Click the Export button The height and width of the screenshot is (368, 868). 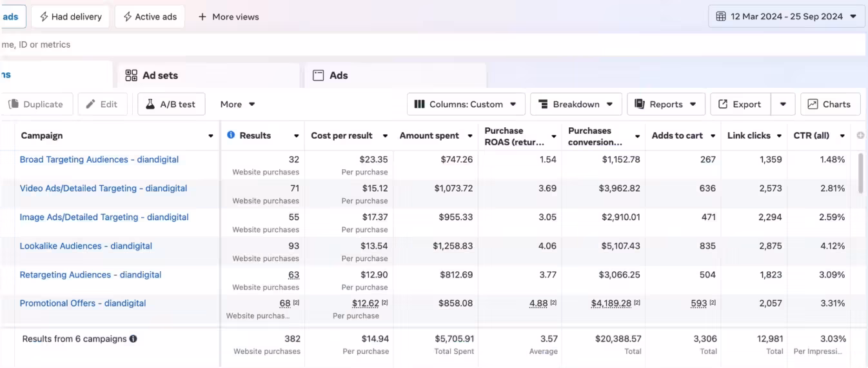(x=740, y=104)
